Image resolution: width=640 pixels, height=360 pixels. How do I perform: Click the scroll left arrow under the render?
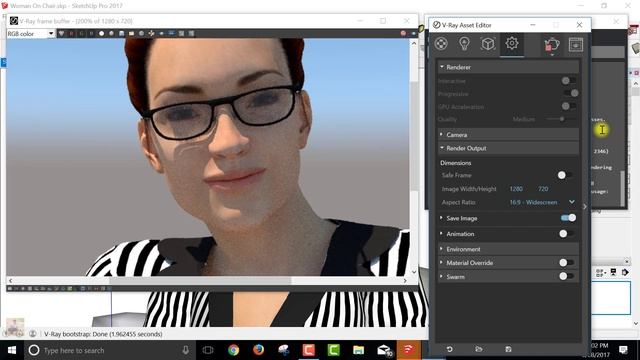click(x=10, y=281)
